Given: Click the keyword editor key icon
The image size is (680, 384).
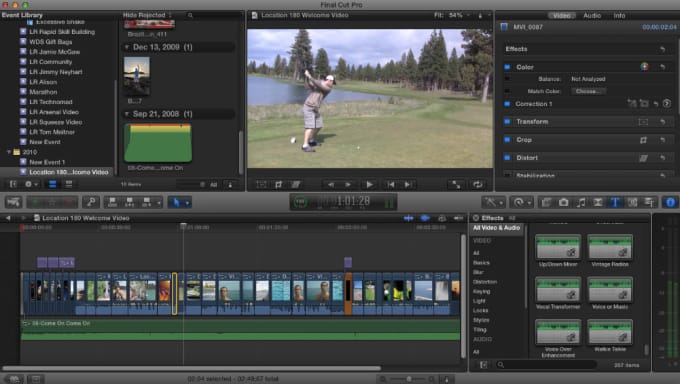Looking at the screenshot, I should 91,202.
